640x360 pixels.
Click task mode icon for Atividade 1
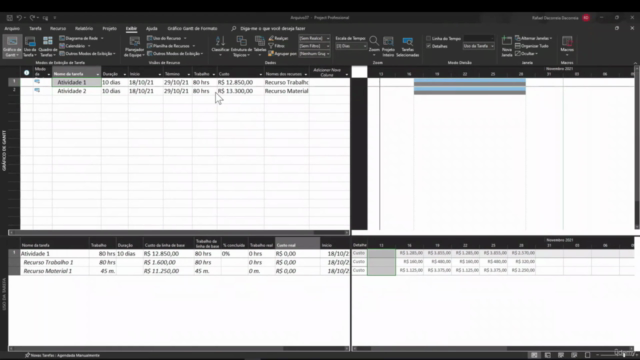click(x=37, y=82)
